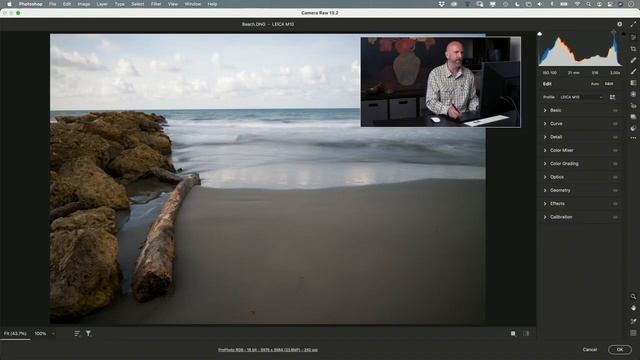
Task: Open the Photoshop menu
Action: 31,4
